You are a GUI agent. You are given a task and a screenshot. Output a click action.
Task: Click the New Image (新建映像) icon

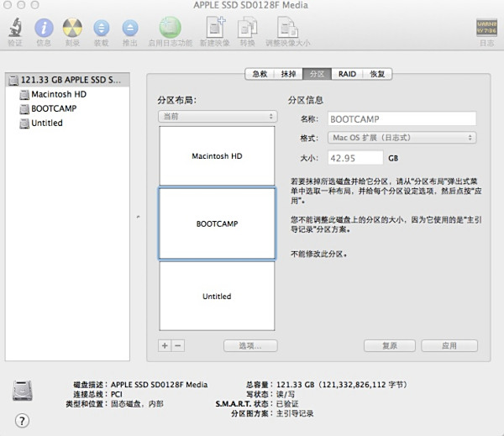click(x=215, y=28)
